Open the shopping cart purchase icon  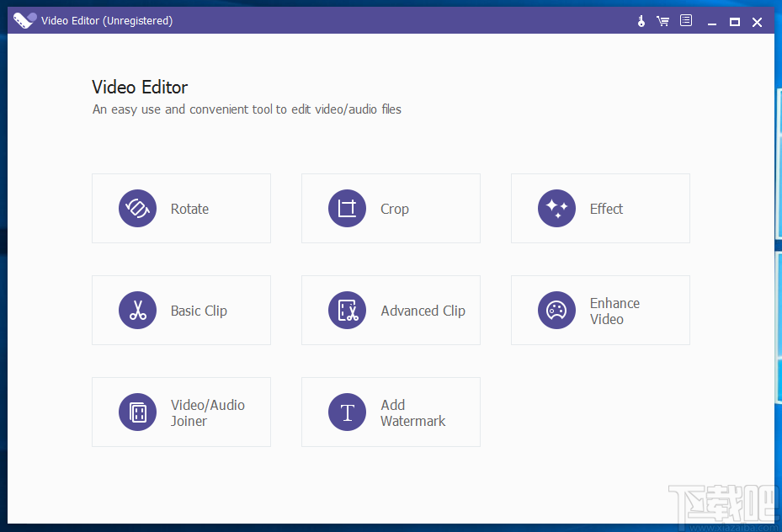click(662, 21)
